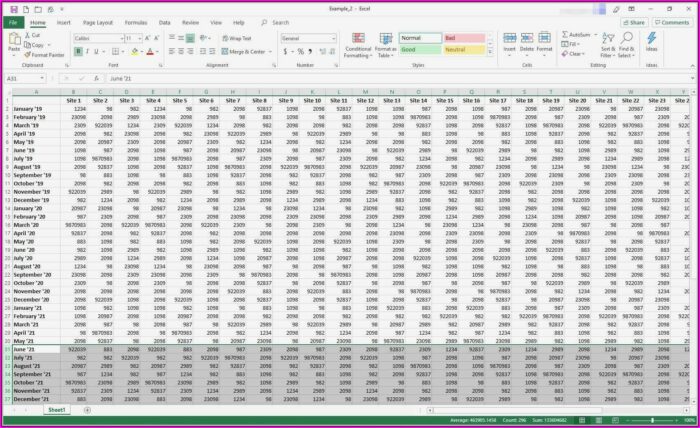This screenshot has width=700, height=428.
Task: Increase font size with larger A icon
Action: tap(147, 38)
